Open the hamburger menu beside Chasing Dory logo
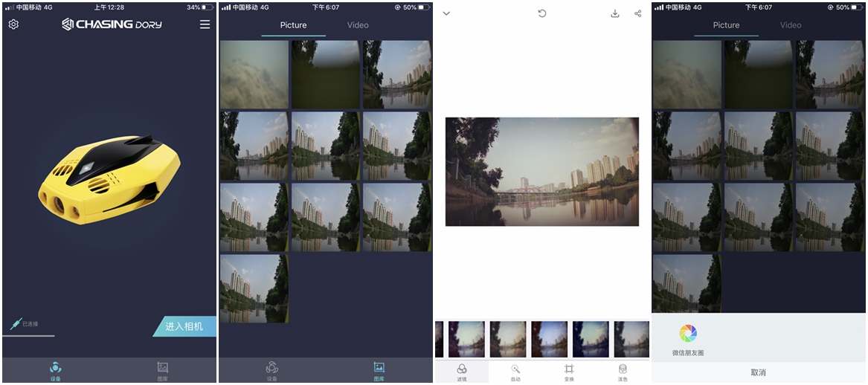The image size is (868, 385). (x=205, y=25)
